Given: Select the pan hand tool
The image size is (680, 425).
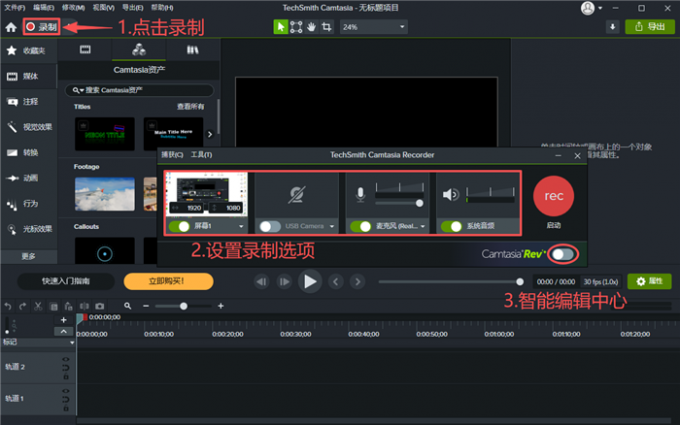Looking at the screenshot, I should point(311,27).
